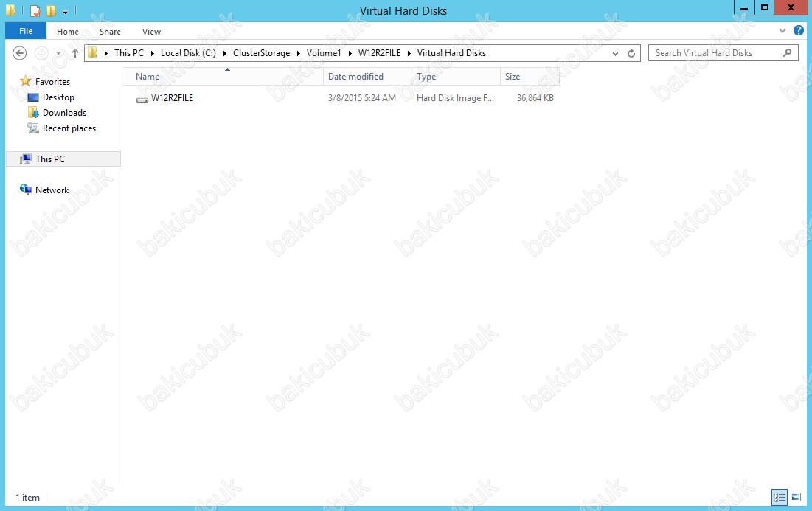812x511 pixels.
Task: Click the Downloads folder icon
Action: coord(33,113)
